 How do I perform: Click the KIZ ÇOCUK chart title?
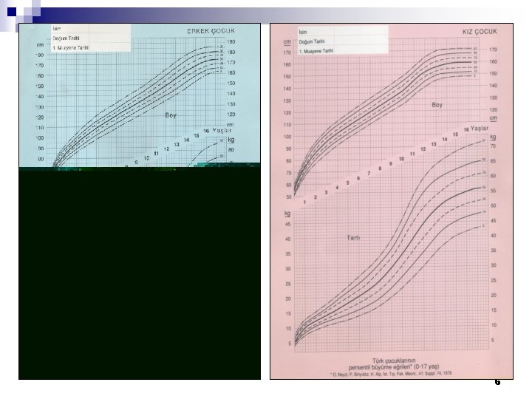coord(480,32)
